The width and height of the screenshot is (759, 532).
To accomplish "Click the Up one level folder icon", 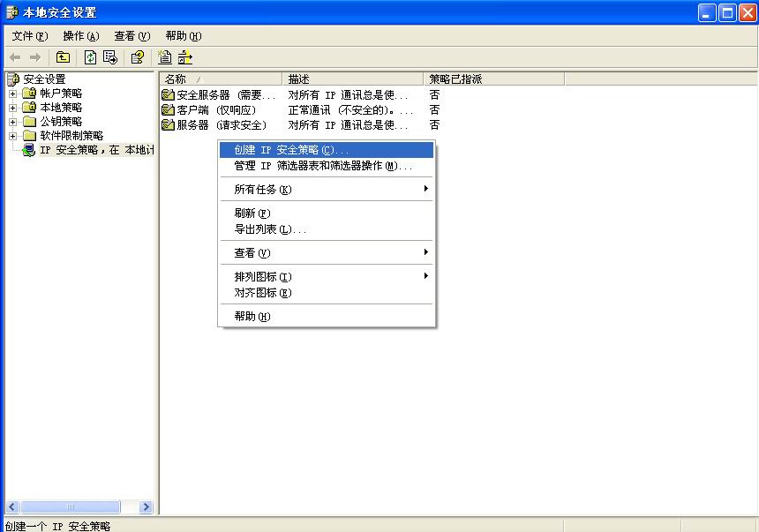I will pos(63,57).
